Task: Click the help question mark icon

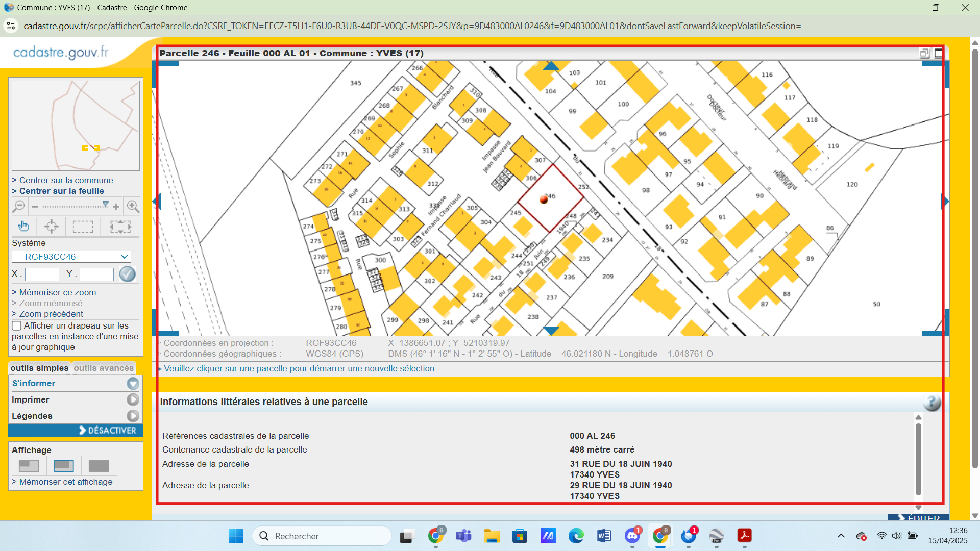Action: point(932,403)
